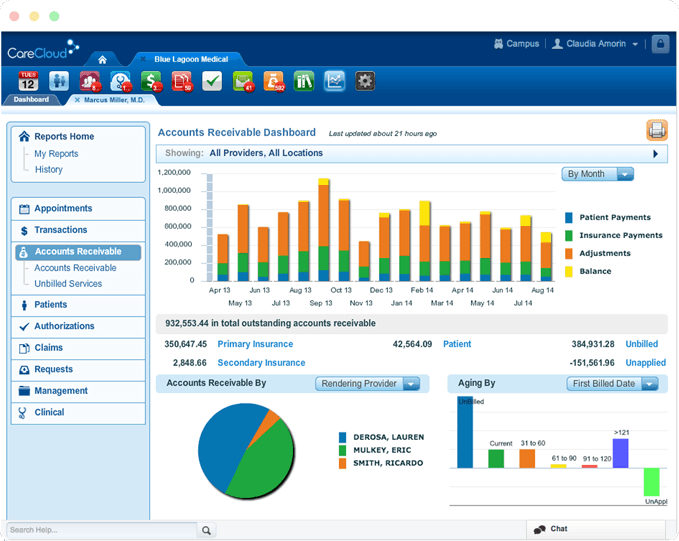Open the stethoscope clinical icon
The height and width of the screenshot is (541, 679).
click(120, 81)
